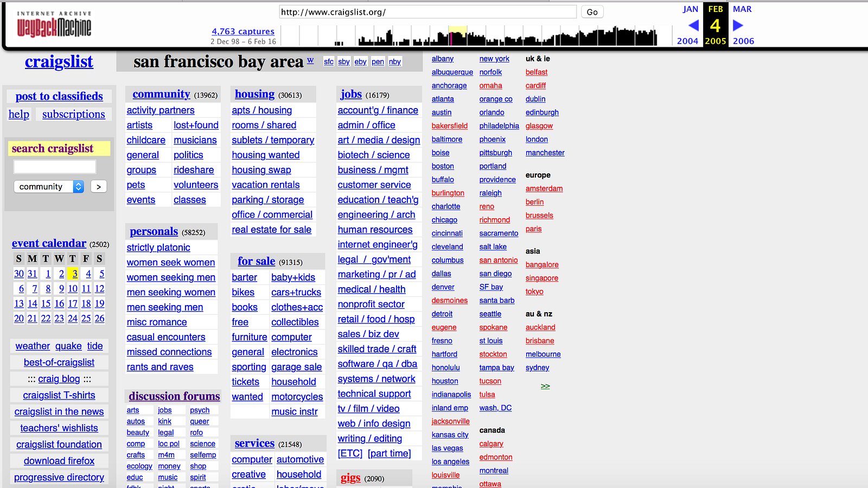
Task: Open cars+trucks category
Action: click(296, 293)
